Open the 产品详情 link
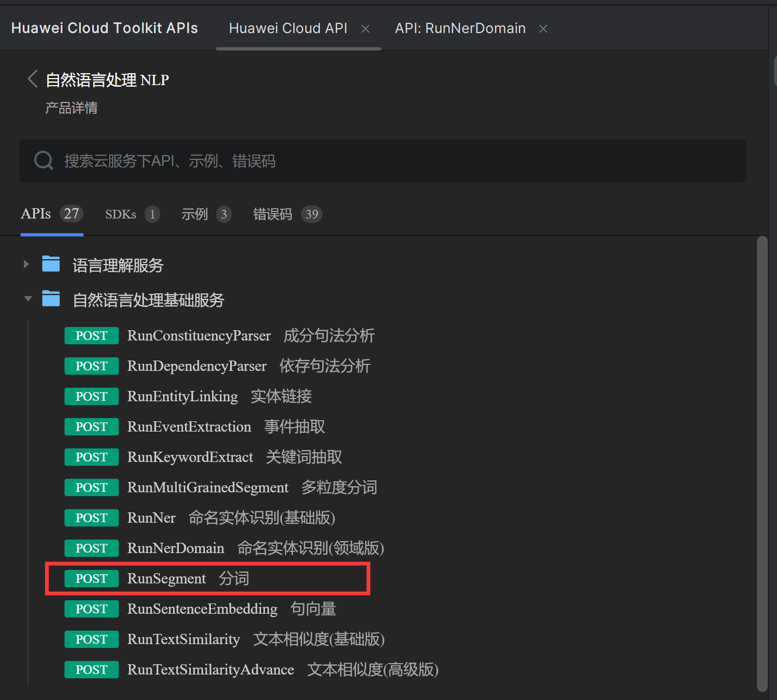 (72, 108)
